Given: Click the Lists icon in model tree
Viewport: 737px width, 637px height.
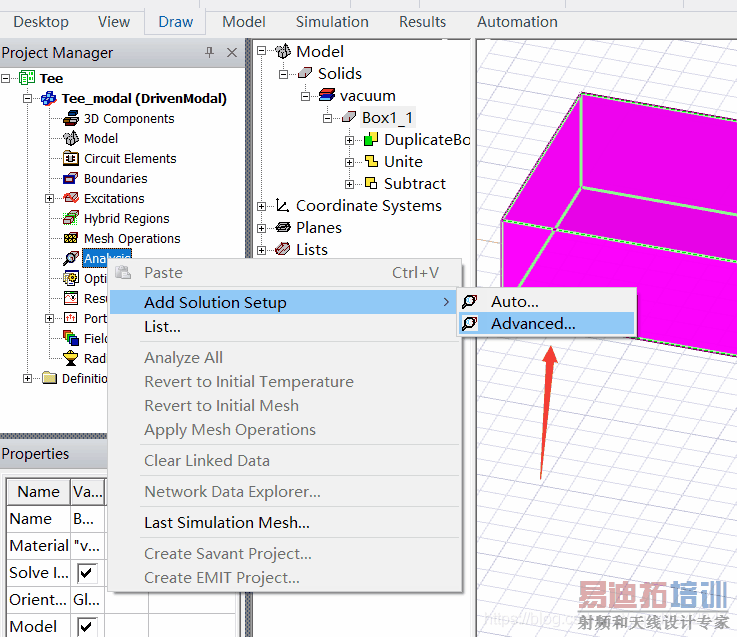Looking at the screenshot, I should (282, 249).
